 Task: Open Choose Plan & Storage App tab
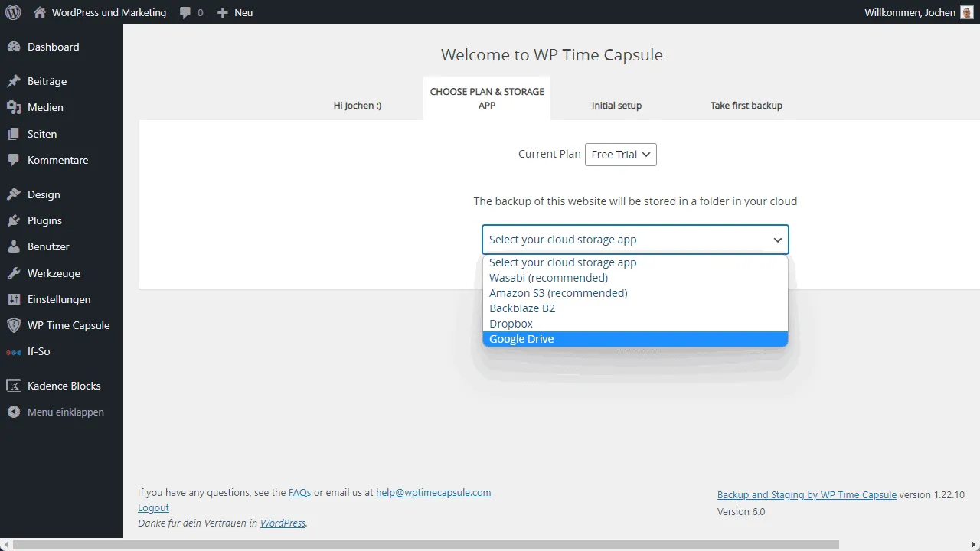click(x=487, y=98)
